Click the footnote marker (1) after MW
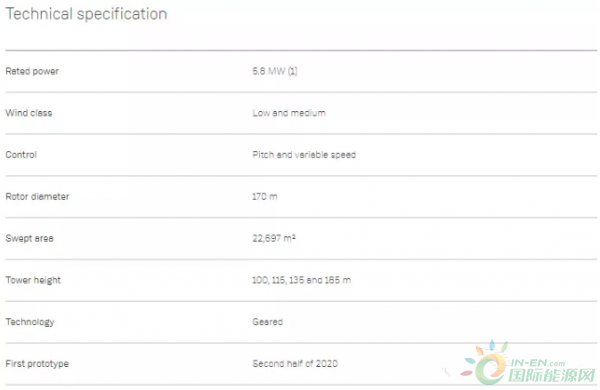 point(292,71)
